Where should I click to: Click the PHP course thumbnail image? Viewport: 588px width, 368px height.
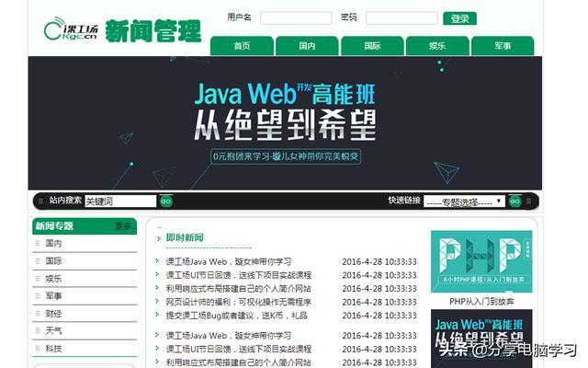[481, 261]
